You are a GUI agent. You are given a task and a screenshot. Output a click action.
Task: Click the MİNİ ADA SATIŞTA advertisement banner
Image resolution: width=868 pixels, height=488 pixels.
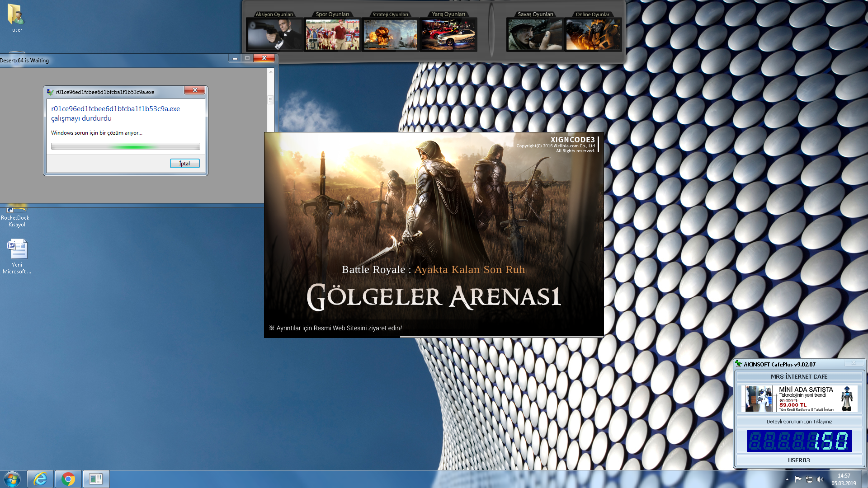tap(799, 399)
